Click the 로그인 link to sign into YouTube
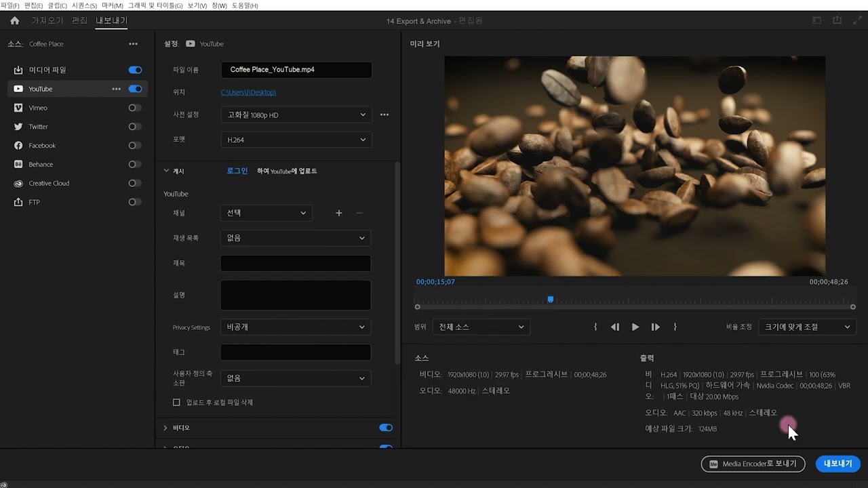 pyautogui.click(x=237, y=171)
